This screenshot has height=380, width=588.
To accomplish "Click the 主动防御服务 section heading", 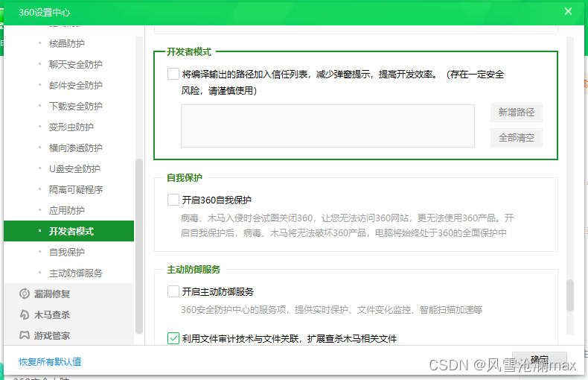I will [194, 270].
